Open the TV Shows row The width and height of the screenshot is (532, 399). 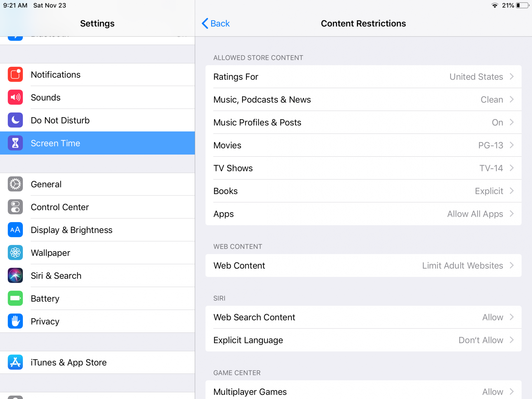point(363,168)
